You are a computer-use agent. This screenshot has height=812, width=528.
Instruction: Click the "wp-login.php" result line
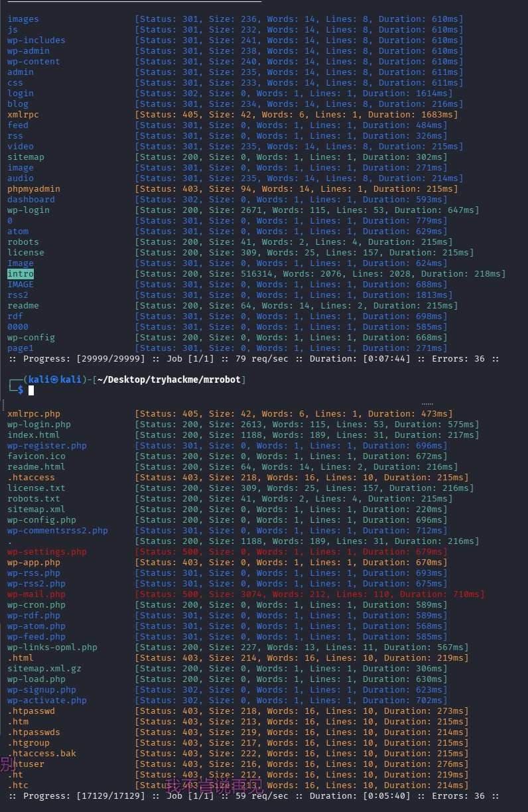pos(39,425)
